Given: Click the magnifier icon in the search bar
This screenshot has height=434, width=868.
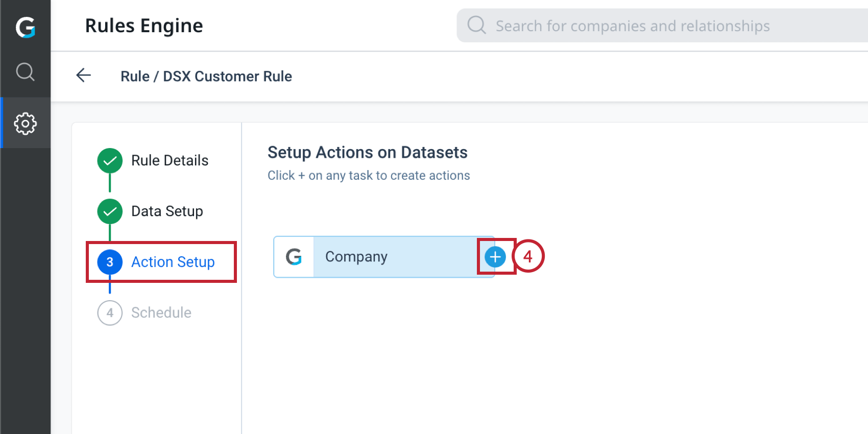Looking at the screenshot, I should 476,25.
